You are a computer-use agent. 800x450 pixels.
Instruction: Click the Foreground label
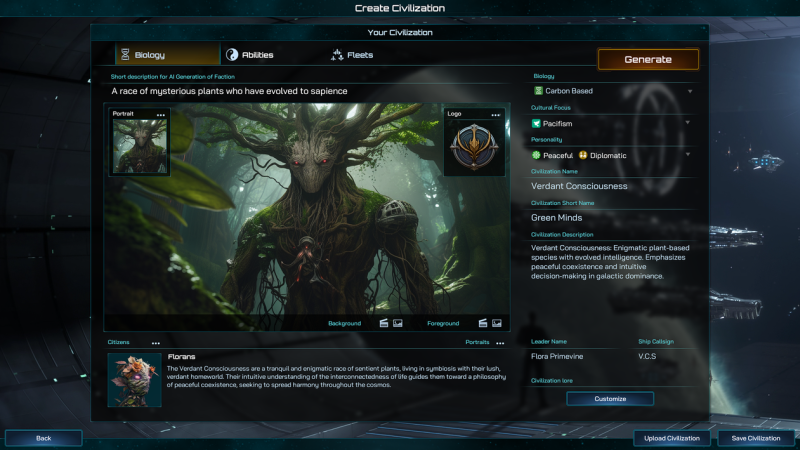[443, 323]
